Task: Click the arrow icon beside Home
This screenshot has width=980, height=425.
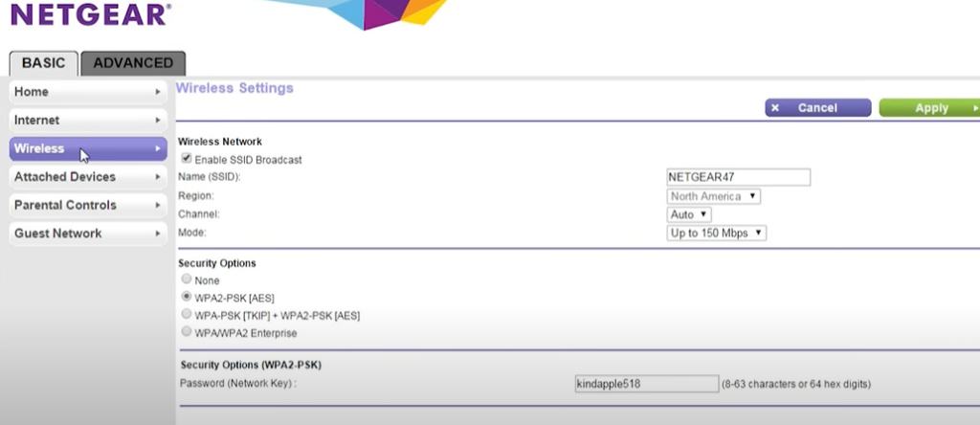Action: tap(158, 92)
